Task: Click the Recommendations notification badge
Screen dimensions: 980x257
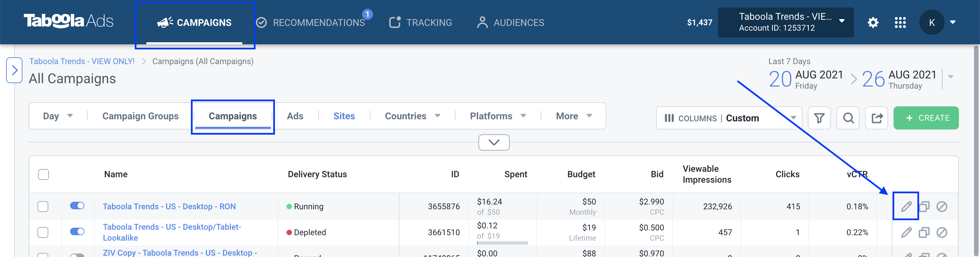Action: point(367,14)
